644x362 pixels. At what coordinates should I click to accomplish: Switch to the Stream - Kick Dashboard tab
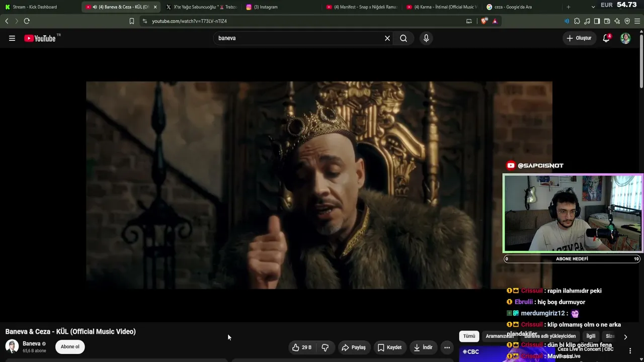40,7
